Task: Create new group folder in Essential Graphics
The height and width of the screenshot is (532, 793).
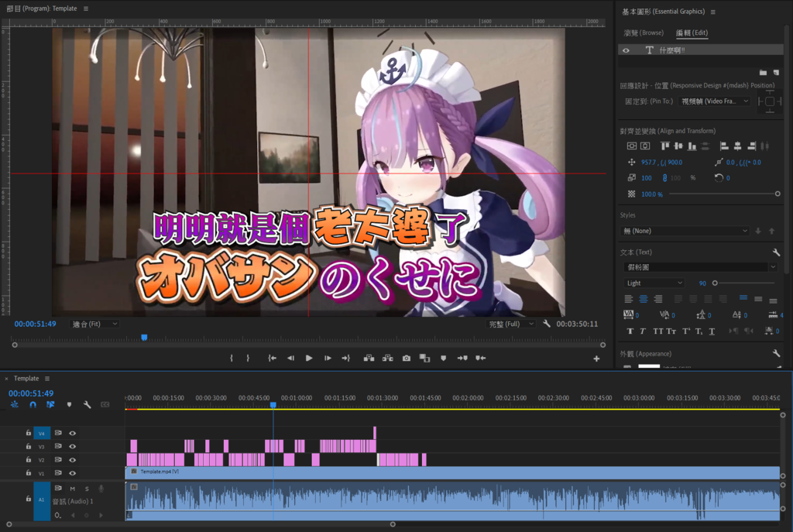Action: 763,73
